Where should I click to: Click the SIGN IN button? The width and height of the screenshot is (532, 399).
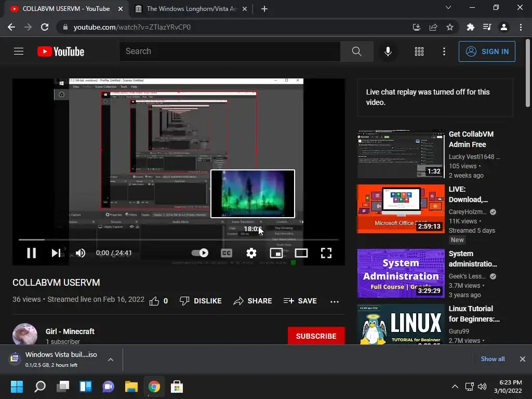tap(487, 51)
